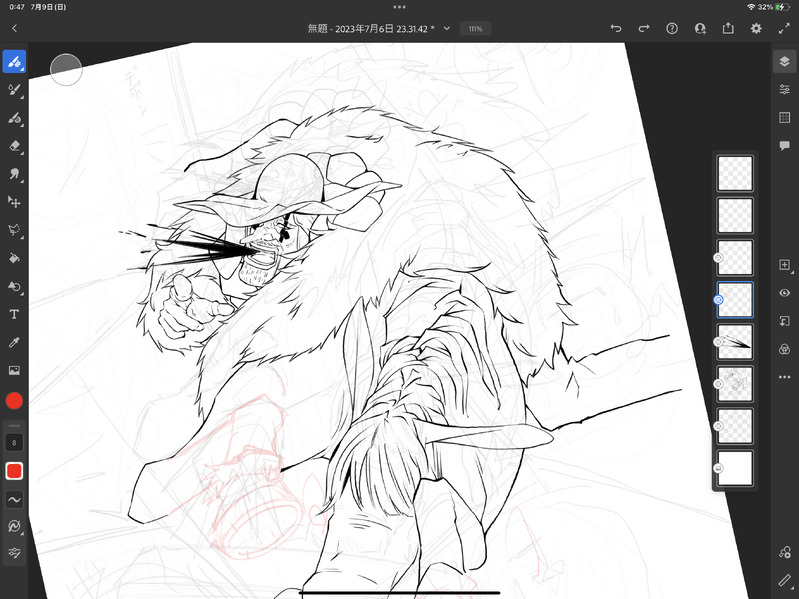Click the three overlapping circles icon
Screen dimensions: 799x599
click(785, 349)
